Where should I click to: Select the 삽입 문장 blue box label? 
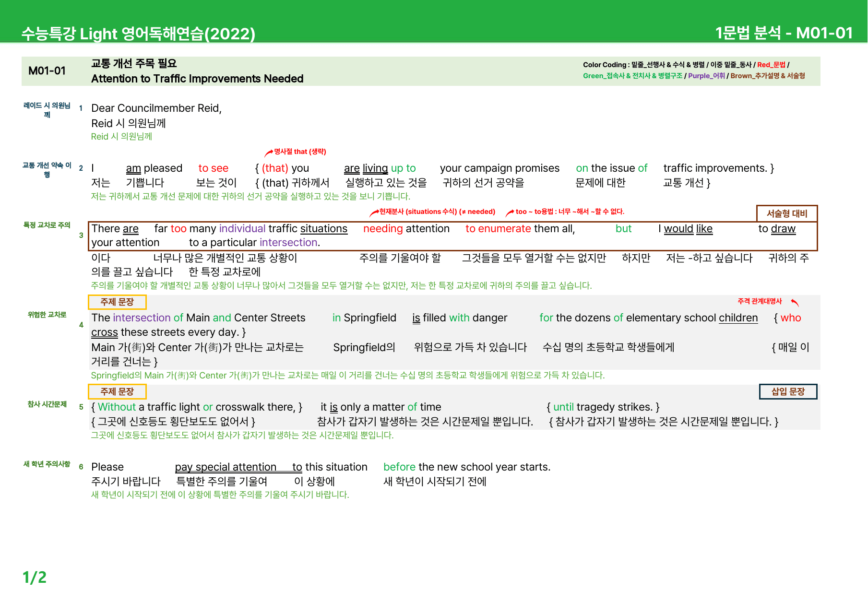(x=788, y=391)
